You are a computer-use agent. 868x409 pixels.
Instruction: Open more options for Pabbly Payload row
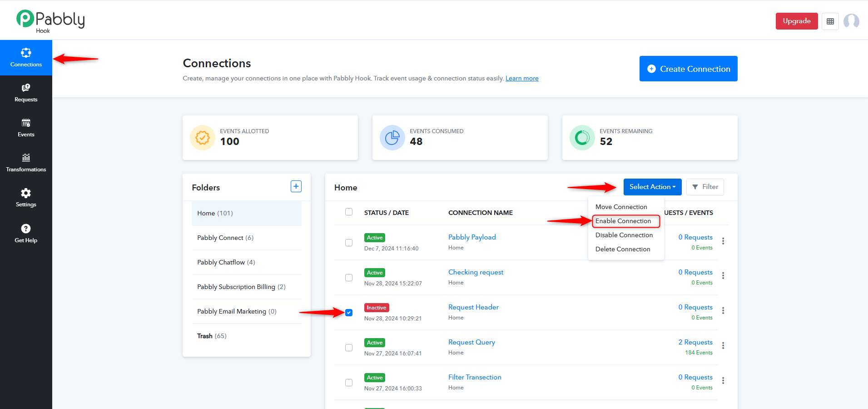(723, 241)
